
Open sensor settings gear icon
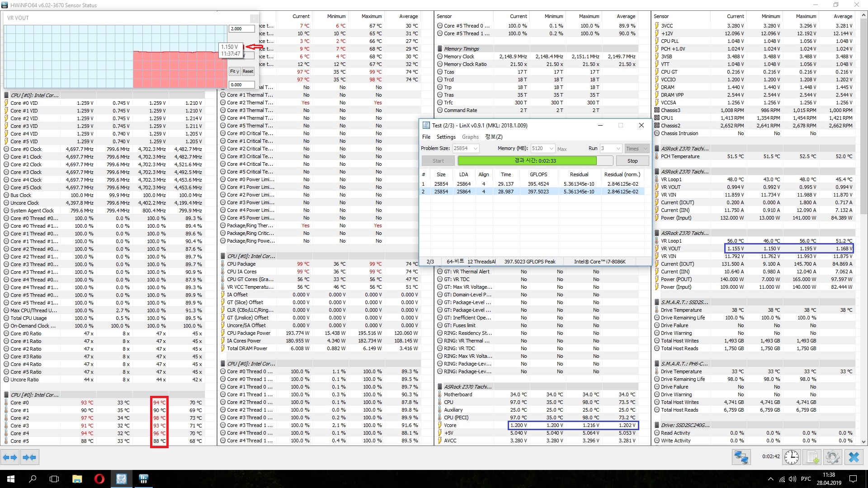click(832, 457)
